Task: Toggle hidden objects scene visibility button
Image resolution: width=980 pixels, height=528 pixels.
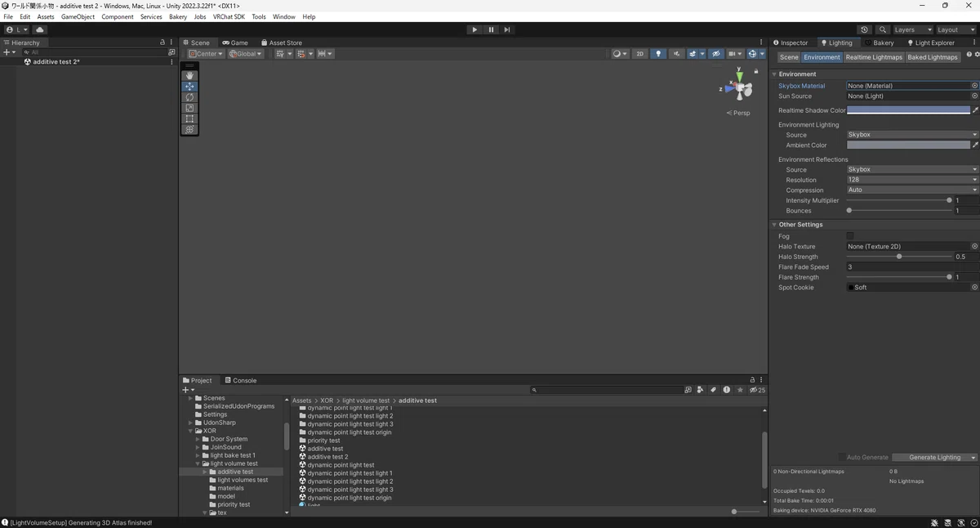Action: point(716,54)
